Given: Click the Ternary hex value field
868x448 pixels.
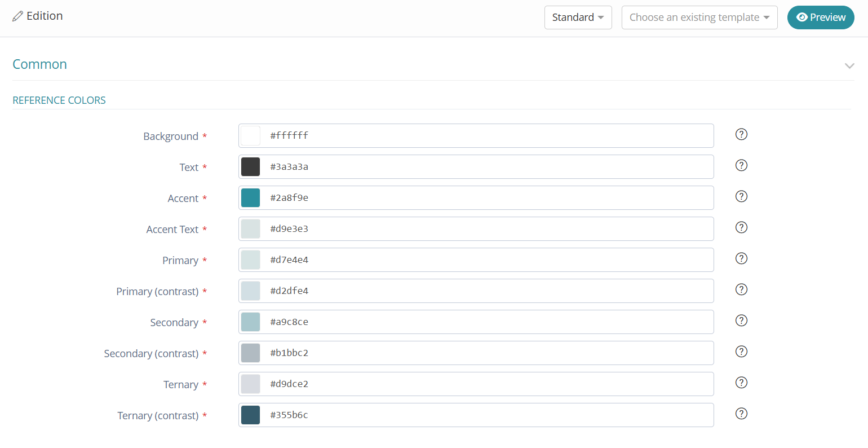Looking at the screenshot, I should (485, 384).
